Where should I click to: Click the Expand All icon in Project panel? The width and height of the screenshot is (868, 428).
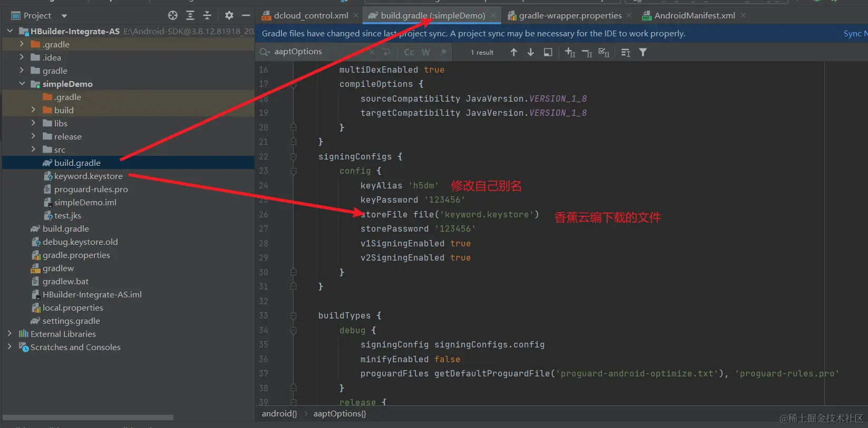pyautogui.click(x=190, y=15)
